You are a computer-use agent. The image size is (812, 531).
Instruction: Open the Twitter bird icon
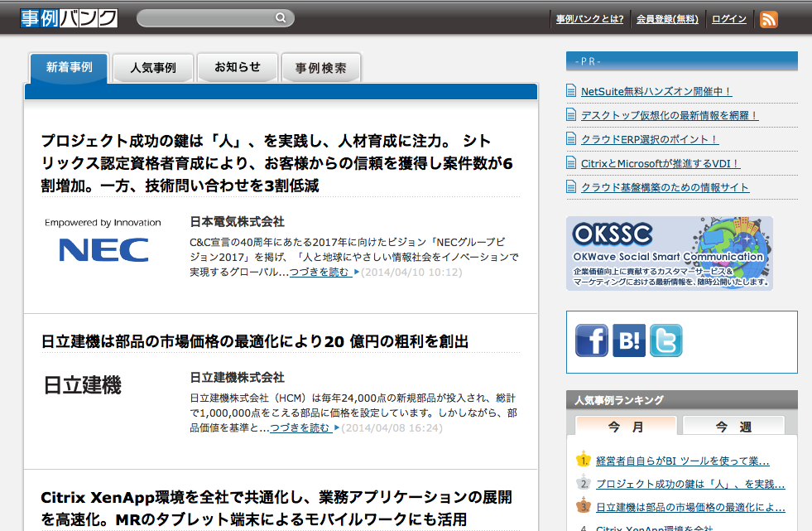click(x=665, y=340)
